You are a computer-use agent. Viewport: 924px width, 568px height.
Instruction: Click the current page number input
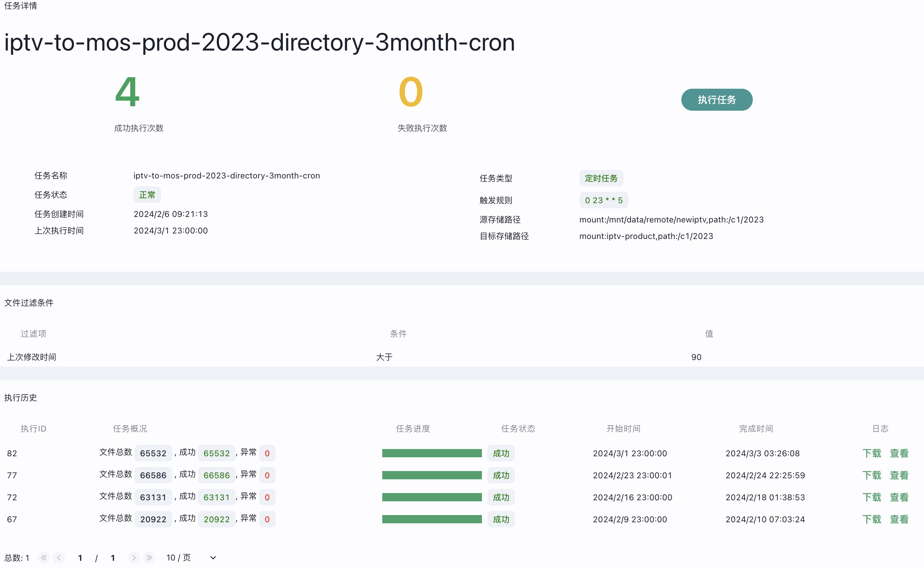80,558
